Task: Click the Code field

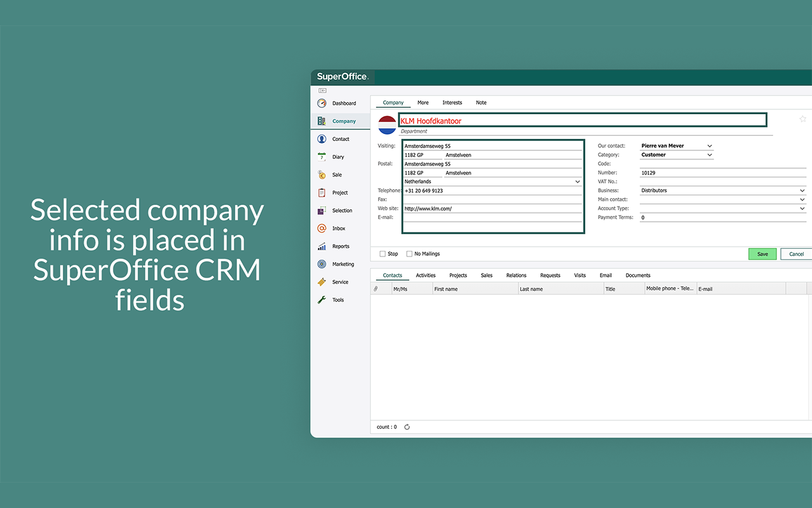Action: [723, 164]
